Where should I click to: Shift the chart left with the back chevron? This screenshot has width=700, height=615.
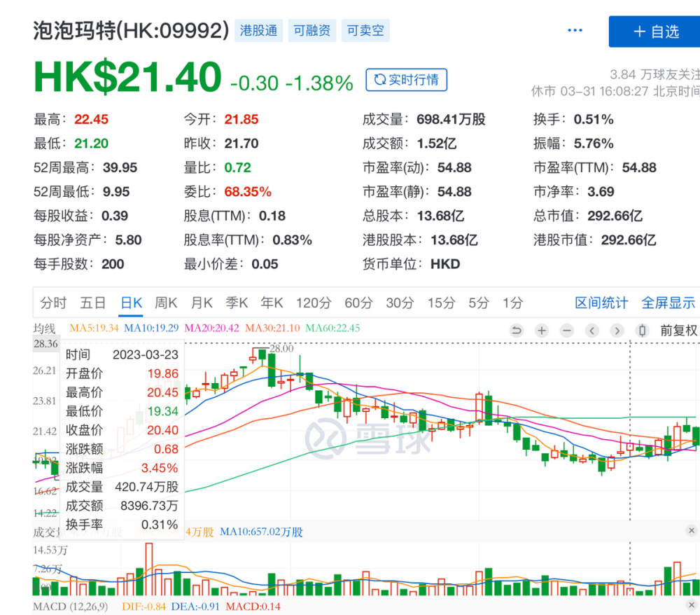592,331
